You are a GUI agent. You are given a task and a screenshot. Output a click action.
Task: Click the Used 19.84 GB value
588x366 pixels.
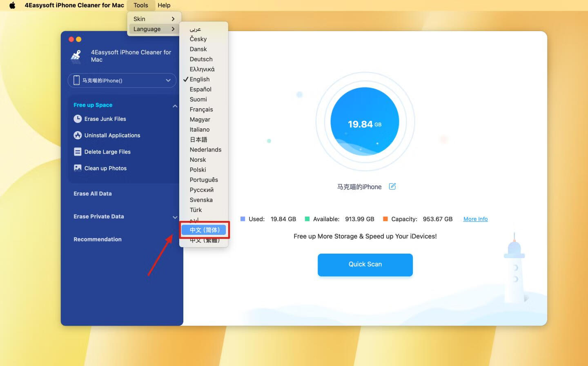click(x=283, y=219)
